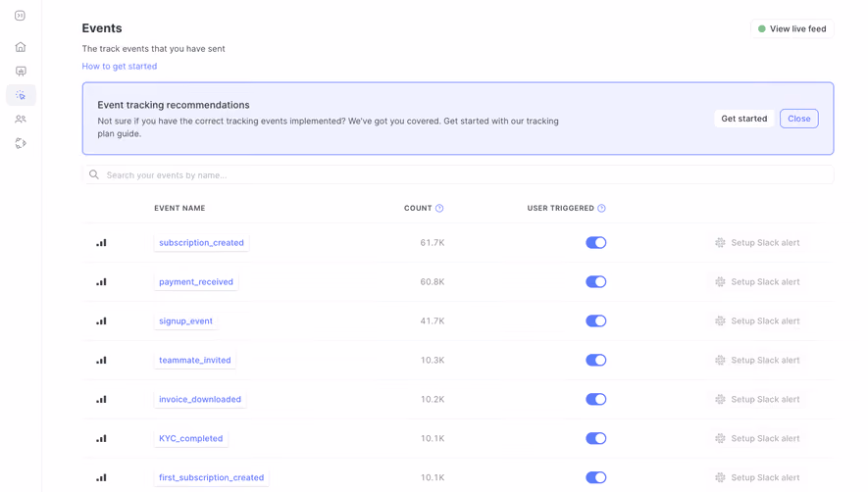Expand the sidebar with the top collapse icon
868x492 pixels.
(20, 16)
